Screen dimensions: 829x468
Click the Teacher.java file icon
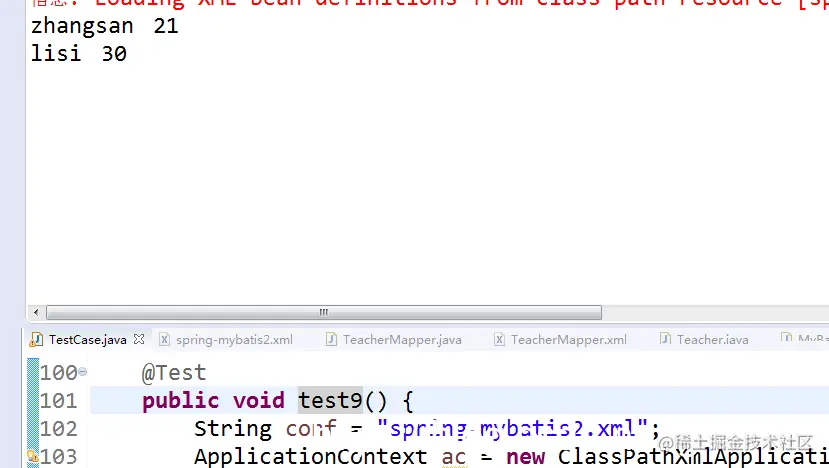[x=665, y=338]
